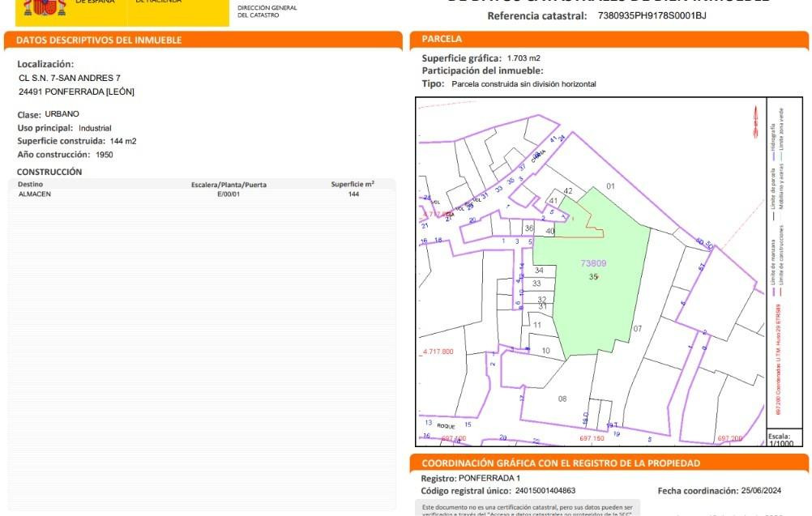Select 'Parcela construida sin división horizontal' text
Image resolution: width=812 pixels, height=516 pixels.
coord(524,84)
